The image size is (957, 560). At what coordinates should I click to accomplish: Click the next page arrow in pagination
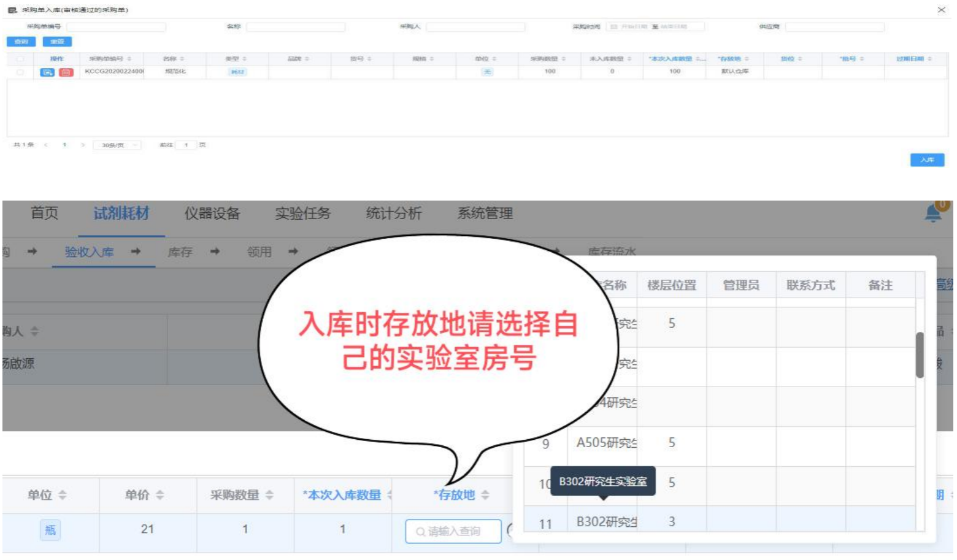pyautogui.click(x=83, y=145)
